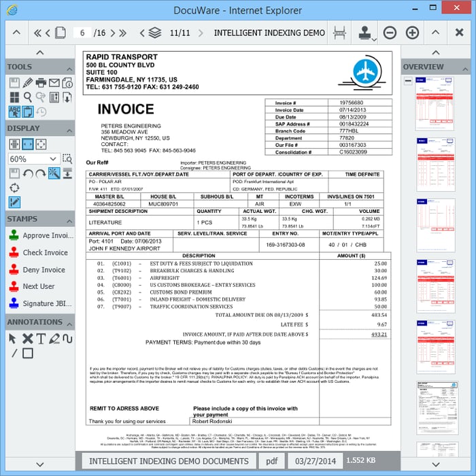Screen dimensions: 476x476
Task: Click the email envelope icon in Tools
Action: (x=54, y=82)
